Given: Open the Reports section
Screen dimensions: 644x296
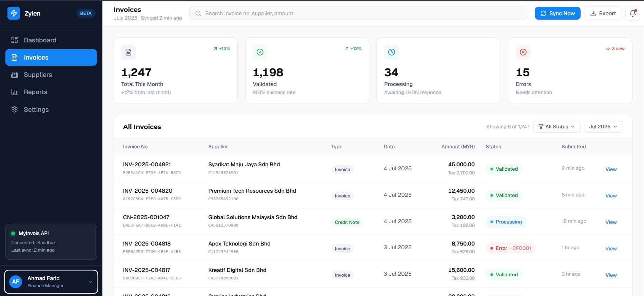Looking at the screenshot, I should (x=51, y=92).
